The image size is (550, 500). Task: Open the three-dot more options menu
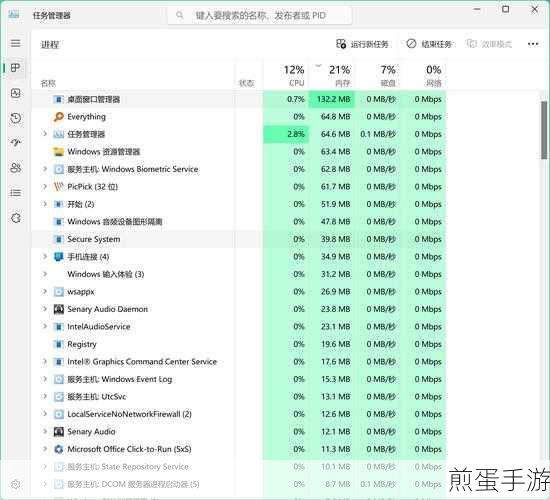[533, 44]
